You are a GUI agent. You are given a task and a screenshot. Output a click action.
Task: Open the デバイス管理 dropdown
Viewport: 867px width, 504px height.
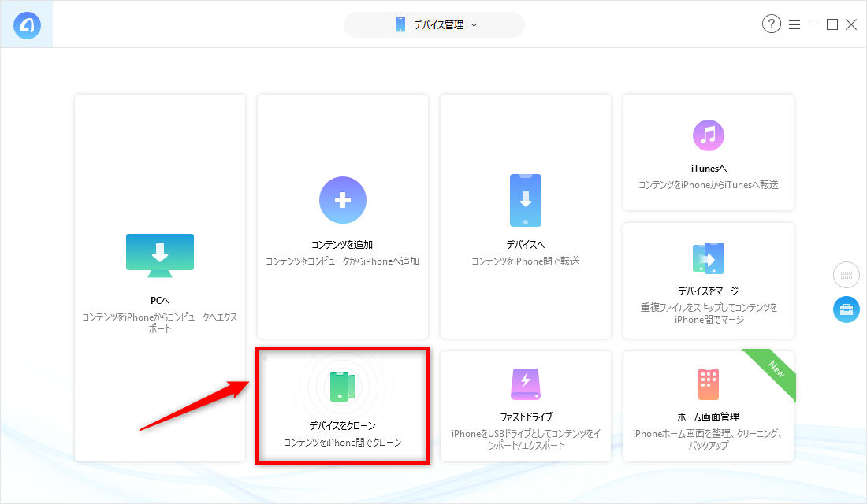[434, 25]
